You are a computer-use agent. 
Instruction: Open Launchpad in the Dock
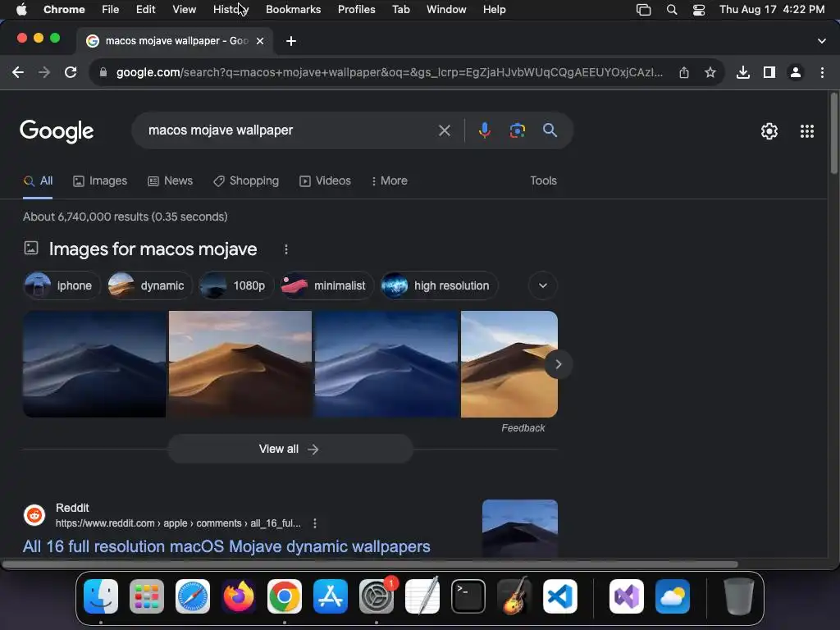(147, 596)
